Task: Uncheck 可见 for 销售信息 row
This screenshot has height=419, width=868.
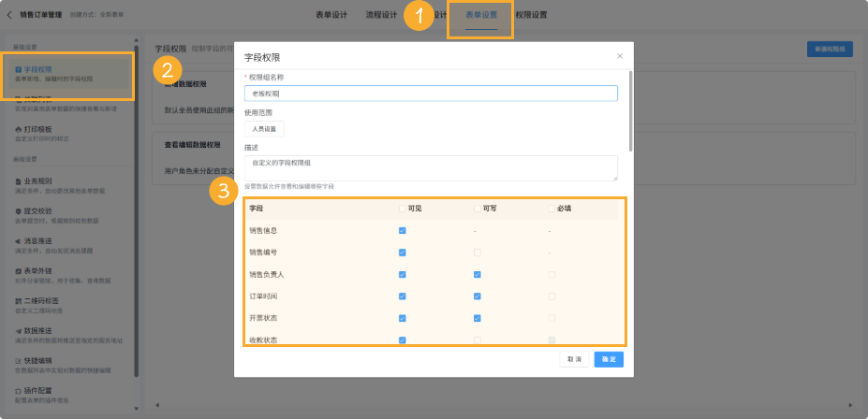Action: click(x=403, y=230)
